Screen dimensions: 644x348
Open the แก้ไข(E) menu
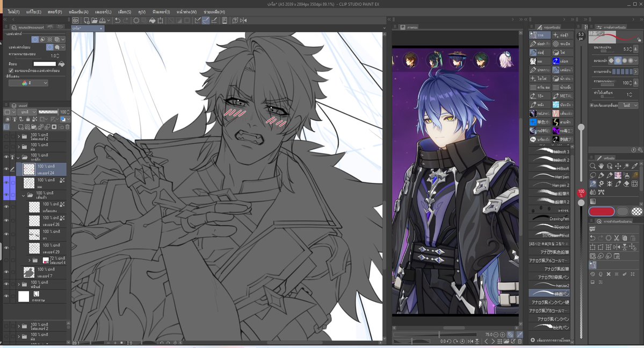tap(34, 12)
